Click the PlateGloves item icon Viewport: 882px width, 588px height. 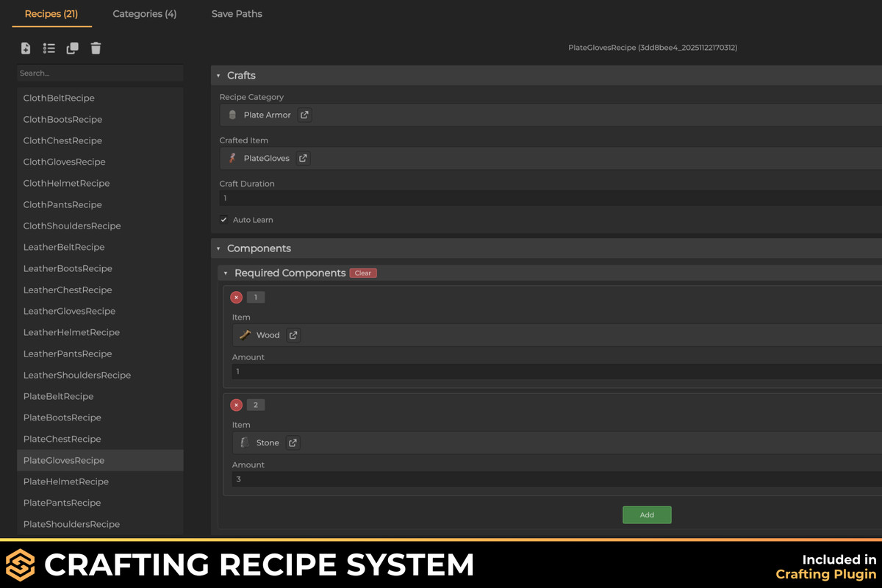click(232, 158)
